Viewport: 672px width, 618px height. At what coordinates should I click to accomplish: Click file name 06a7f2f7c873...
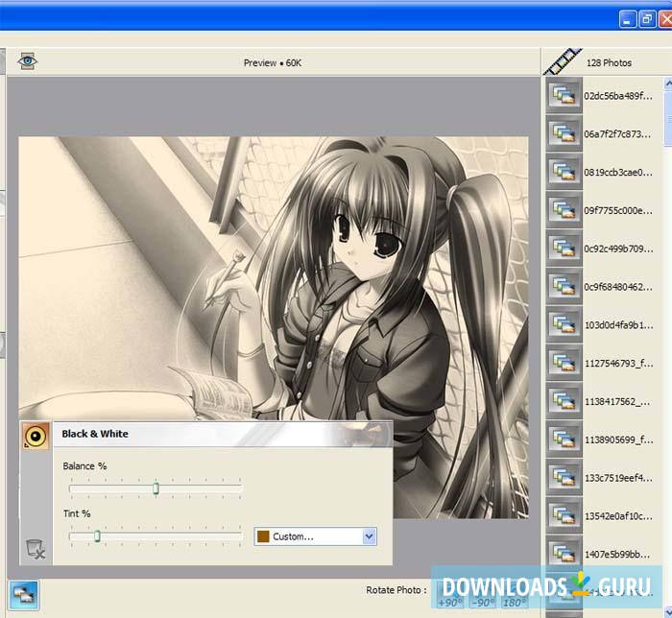pos(617,134)
